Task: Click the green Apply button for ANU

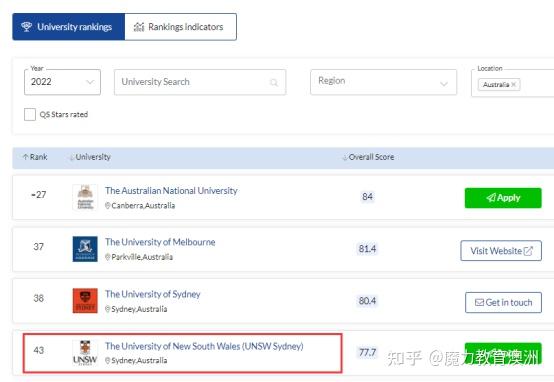Action: pyautogui.click(x=503, y=198)
